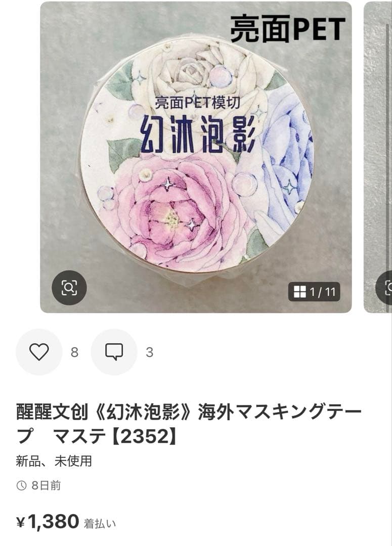Click the comment count number 3

tap(150, 352)
